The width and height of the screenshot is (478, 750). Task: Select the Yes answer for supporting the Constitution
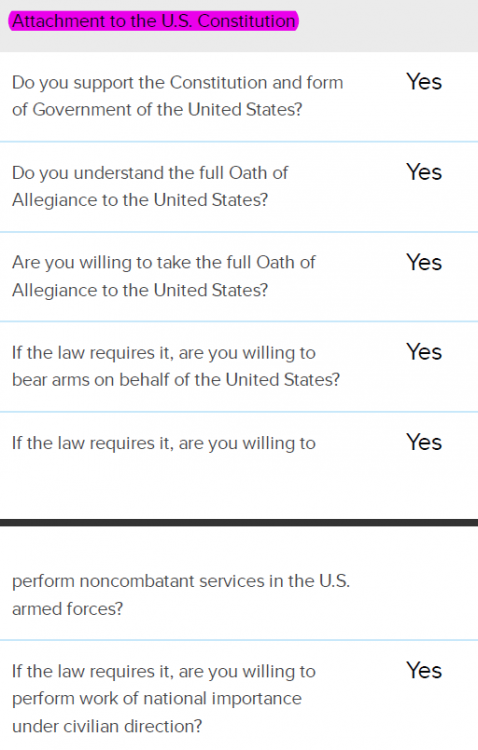pos(424,82)
